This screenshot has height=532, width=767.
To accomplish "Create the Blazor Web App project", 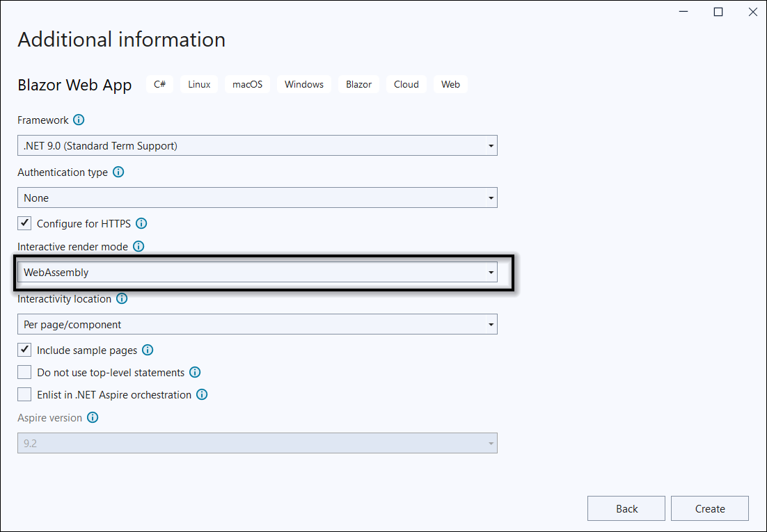I will point(710,508).
